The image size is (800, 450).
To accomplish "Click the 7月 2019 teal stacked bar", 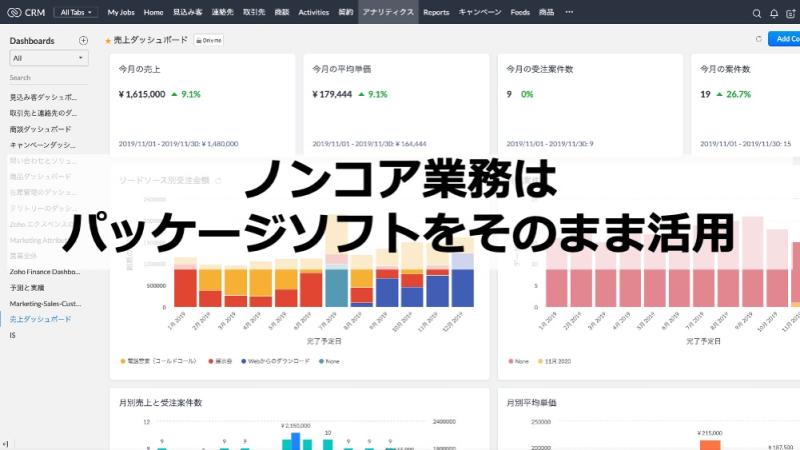I will tap(336, 288).
